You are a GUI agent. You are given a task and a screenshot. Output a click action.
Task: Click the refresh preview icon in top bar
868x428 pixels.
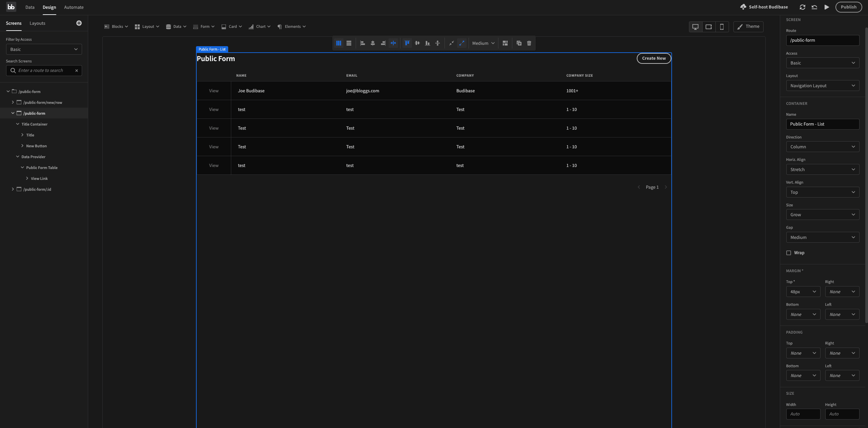[802, 7]
